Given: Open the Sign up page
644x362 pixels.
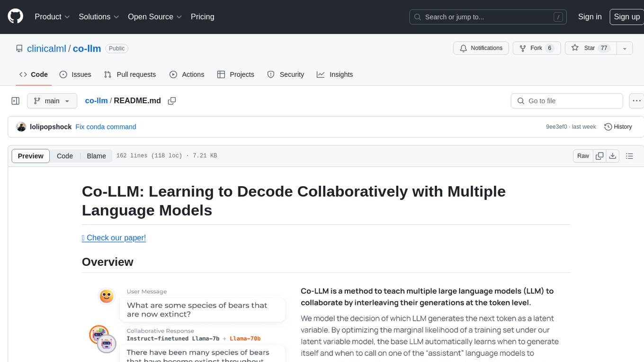Looking at the screenshot, I should tap(626, 17).
